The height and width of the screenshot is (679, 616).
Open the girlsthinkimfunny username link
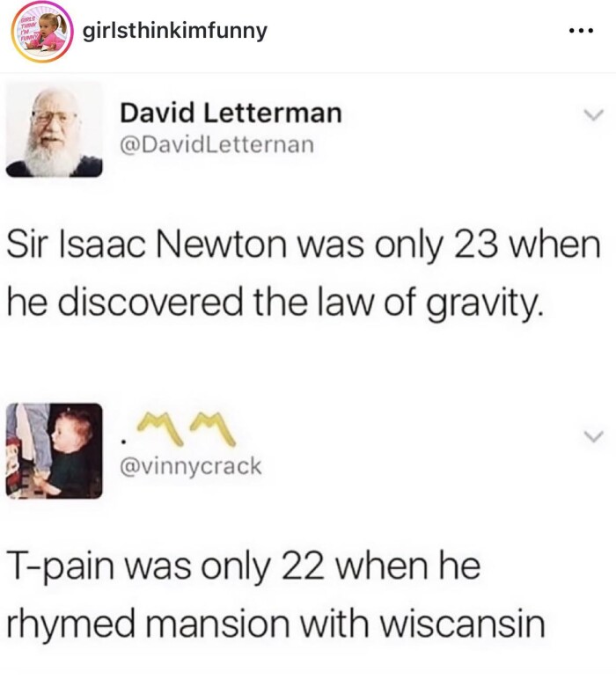coord(174,31)
